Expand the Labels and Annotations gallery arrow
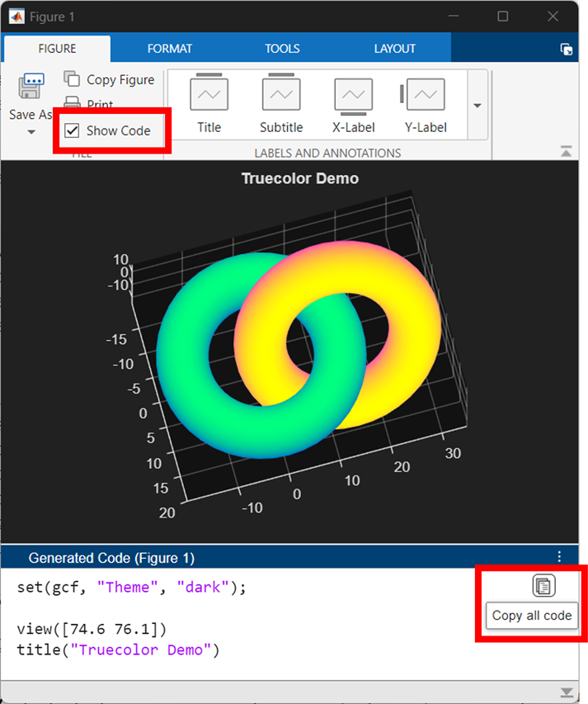The height and width of the screenshot is (704, 588). tap(477, 106)
